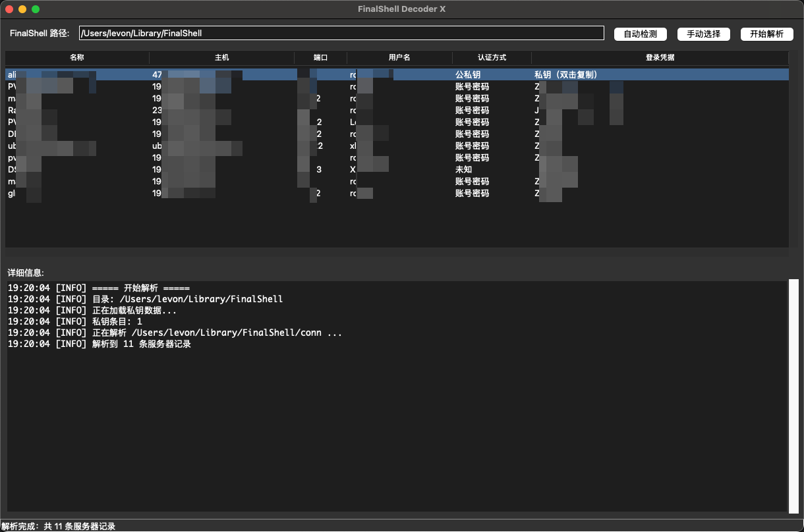Image resolution: width=804 pixels, height=532 pixels.
Task: Click the credential cell starting with J
Action: coord(660,110)
